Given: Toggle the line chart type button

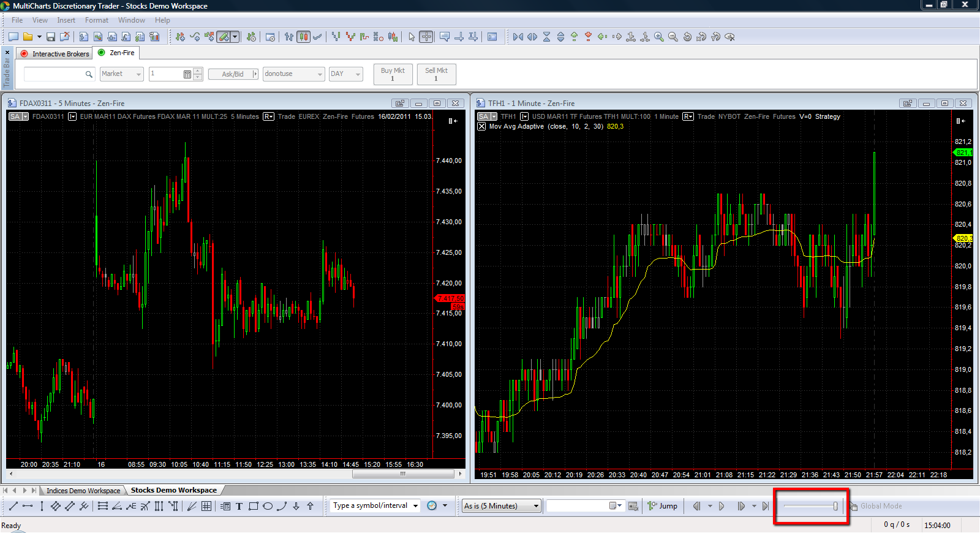Looking at the screenshot, I should click(x=317, y=37).
